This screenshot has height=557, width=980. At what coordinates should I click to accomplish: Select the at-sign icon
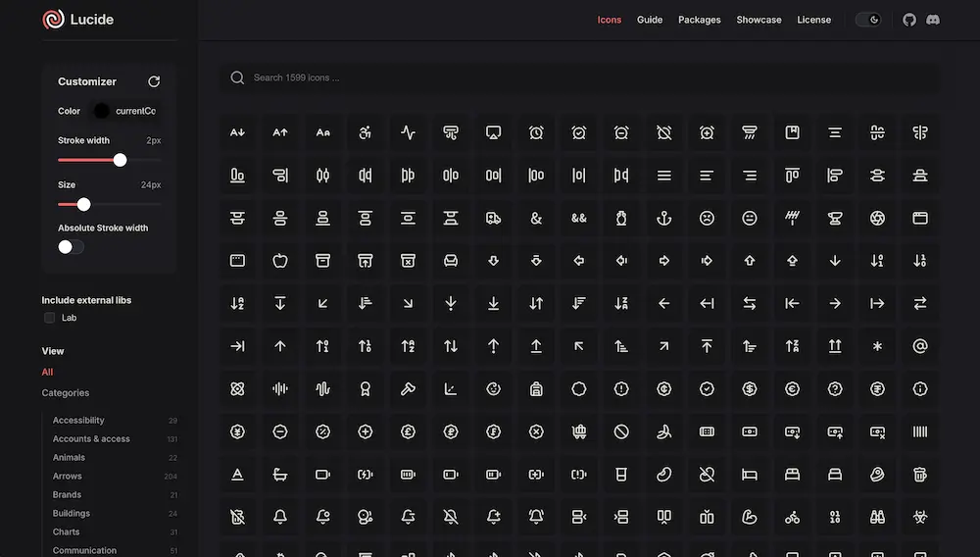pyautogui.click(x=919, y=346)
